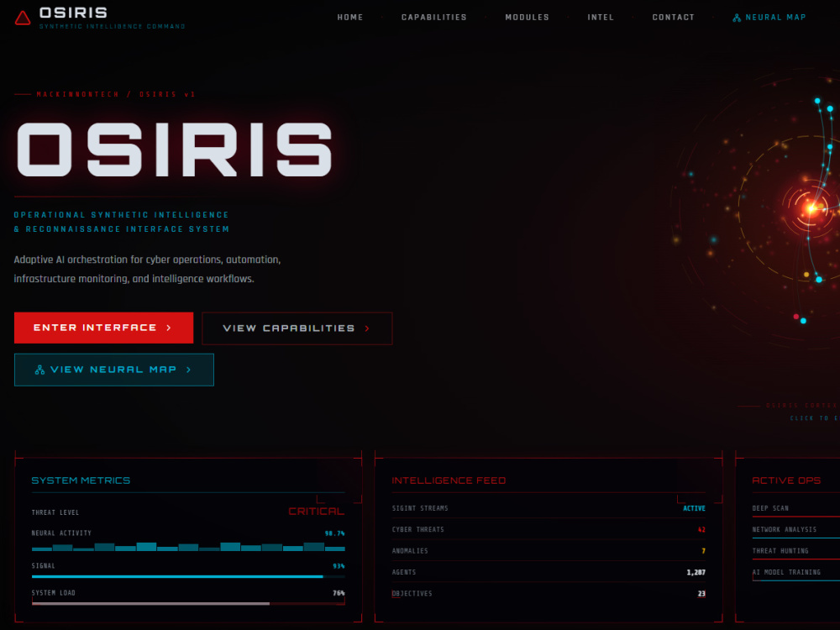Go to CAPABILITIES in the top navigation
This screenshot has height=630, width=840.
pyautogui.click(x=434, y=17)
